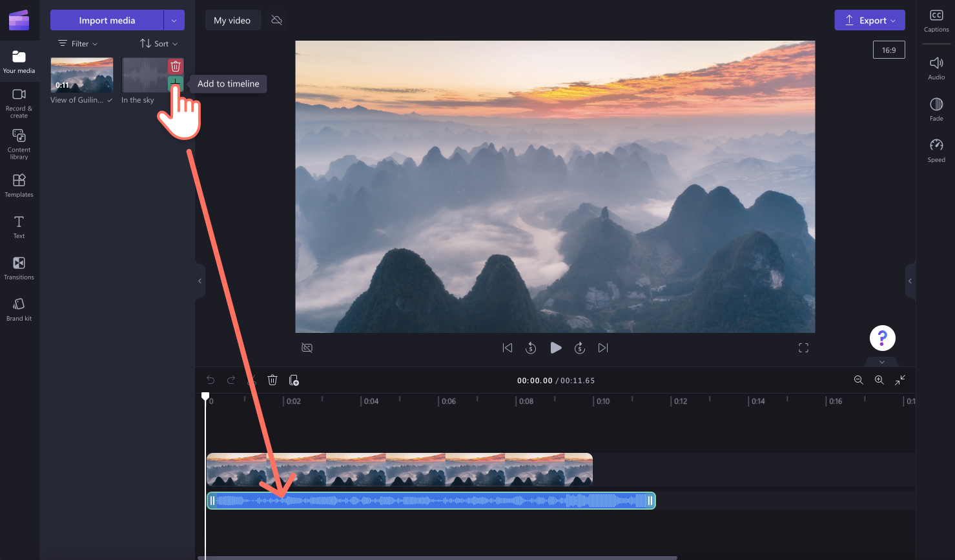Open the Your media tab
This screenshot has width=955, height=560.
19,62
